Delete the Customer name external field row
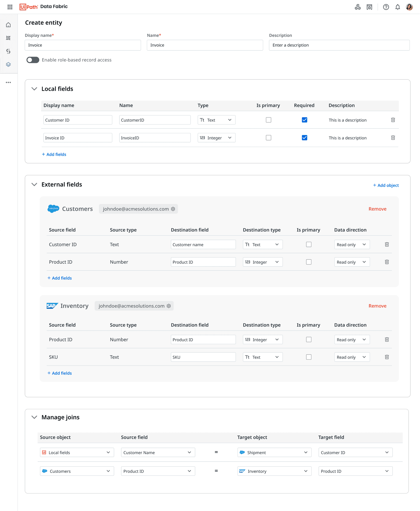Image resolution: width=420 pixels, height=511 pixels. click(387, 245)
